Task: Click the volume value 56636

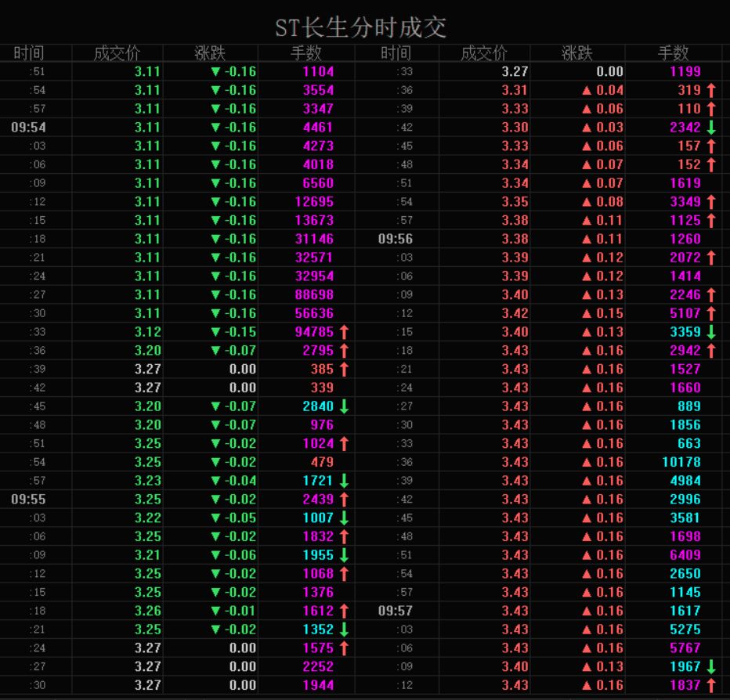Action: pos(314,313)
